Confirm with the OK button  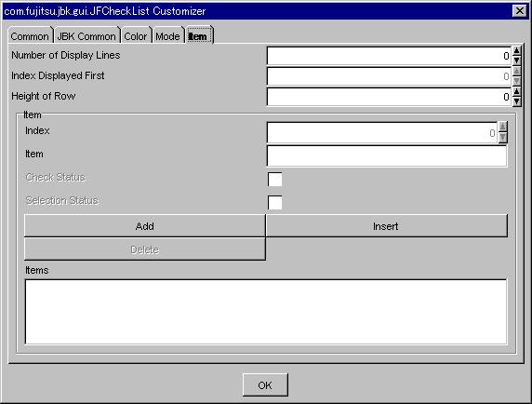pyautogui.click(x=265, y=385)
